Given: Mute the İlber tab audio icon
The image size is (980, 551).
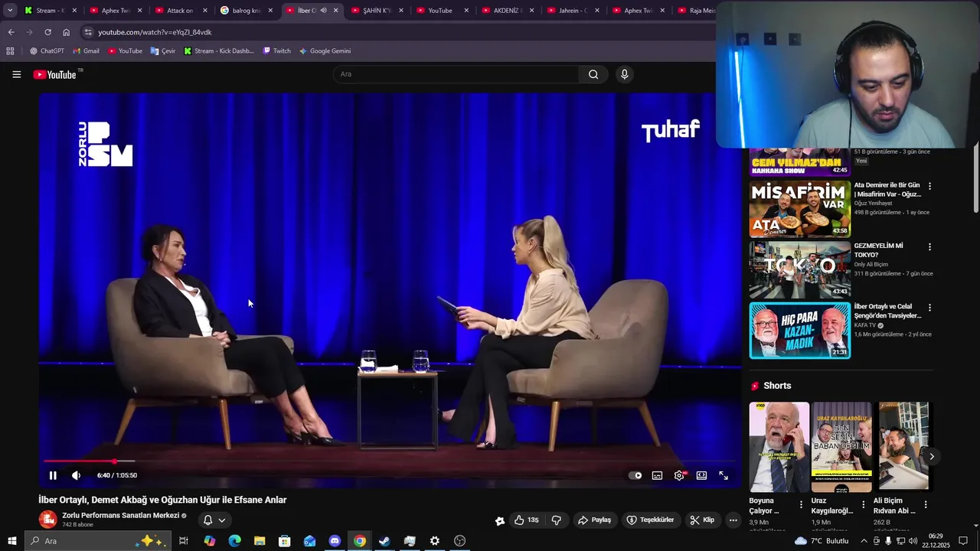Looking at the screenshot, I should pos(323,11).
